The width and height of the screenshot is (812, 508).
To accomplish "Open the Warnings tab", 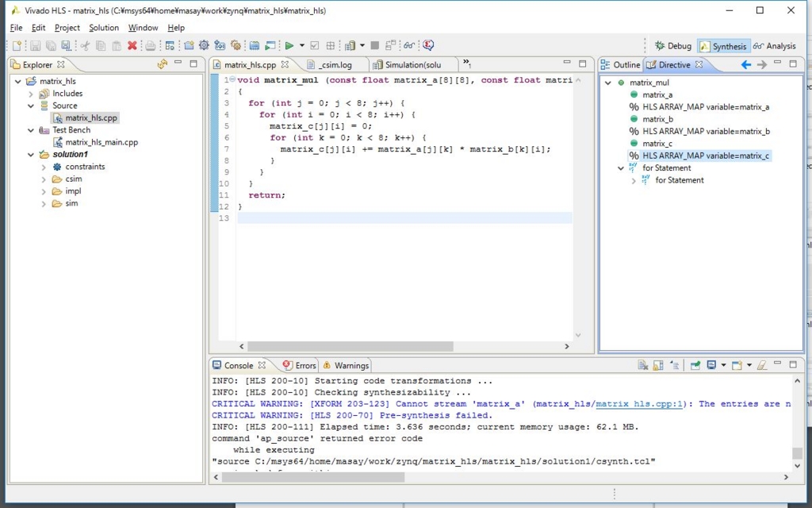I will click(346, 365).
